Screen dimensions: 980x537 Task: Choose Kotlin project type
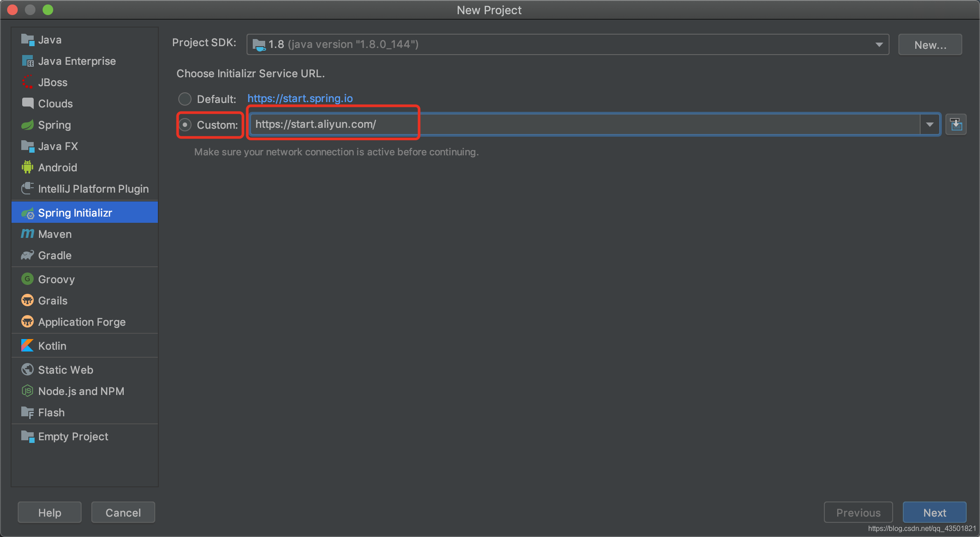click(85, 346)
